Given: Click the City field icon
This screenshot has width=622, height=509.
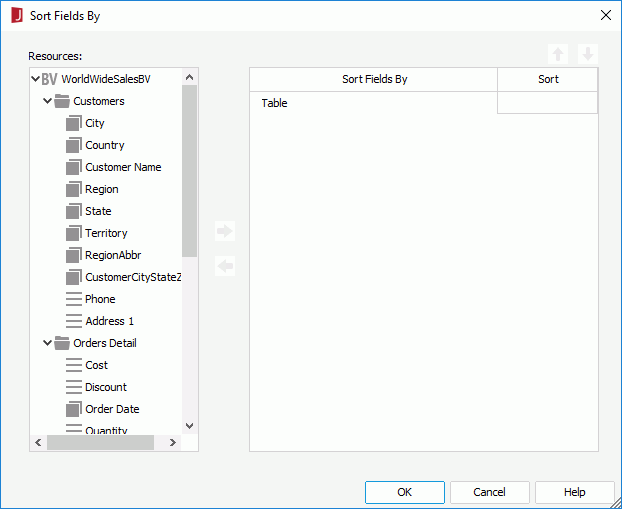Looking at the screenshot, I should 73,123.
